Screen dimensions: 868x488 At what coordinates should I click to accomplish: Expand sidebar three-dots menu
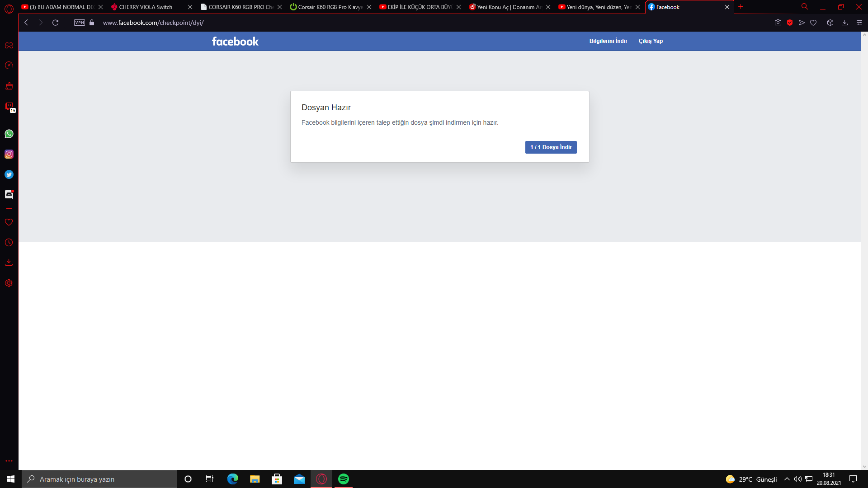pos(9,461)
